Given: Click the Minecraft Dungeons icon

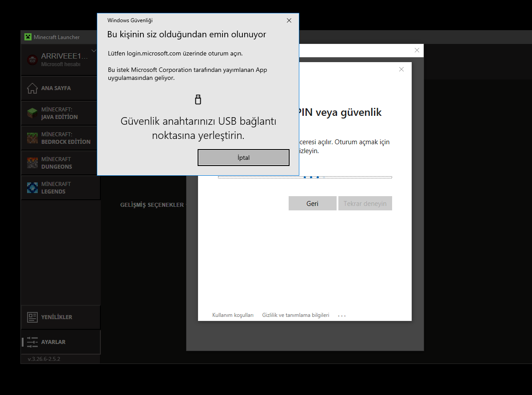Looking at the screenshot, I should 32,163.
